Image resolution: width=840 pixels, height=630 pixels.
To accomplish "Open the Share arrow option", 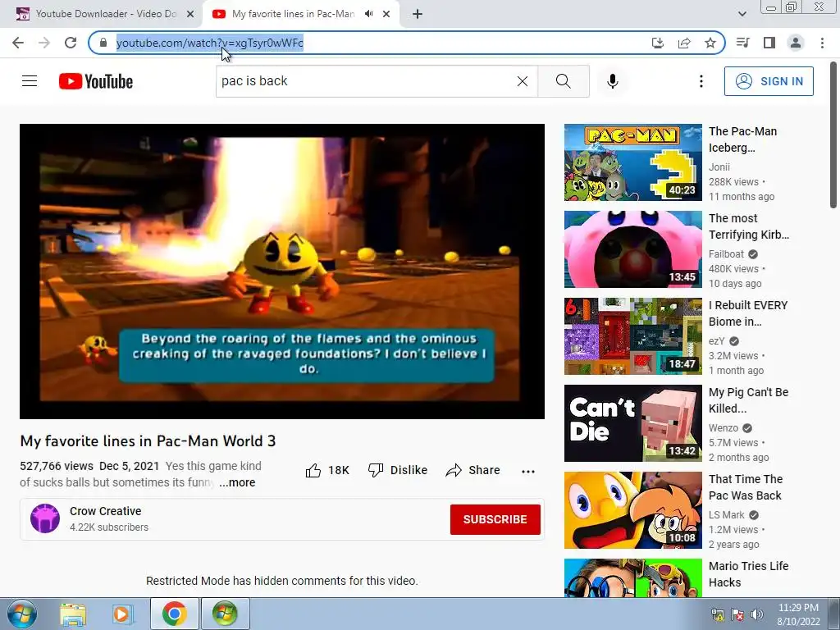I will pos(473,470).
